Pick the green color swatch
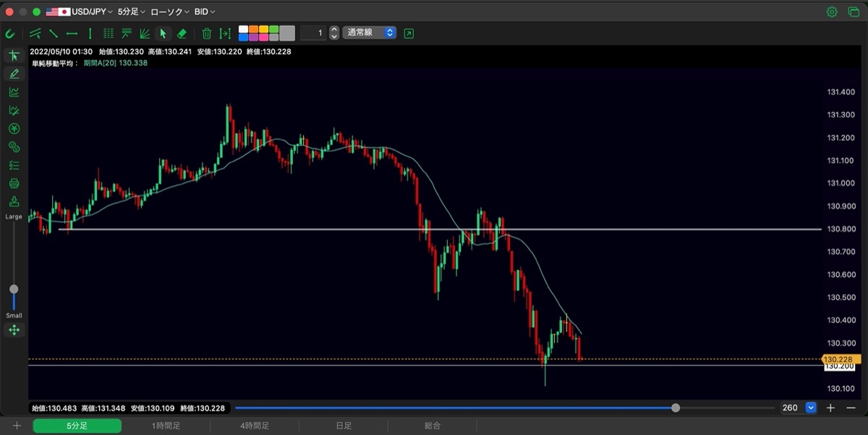Screen dimensions: 868x435 [x=273, y=29]
